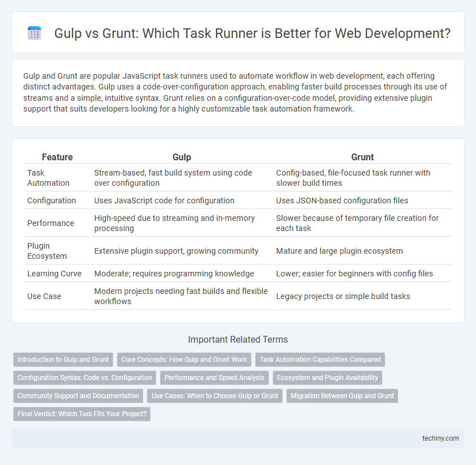
Task: Click the intro paragraph about Gulp and Grunt
Action: tap(235, 92)
